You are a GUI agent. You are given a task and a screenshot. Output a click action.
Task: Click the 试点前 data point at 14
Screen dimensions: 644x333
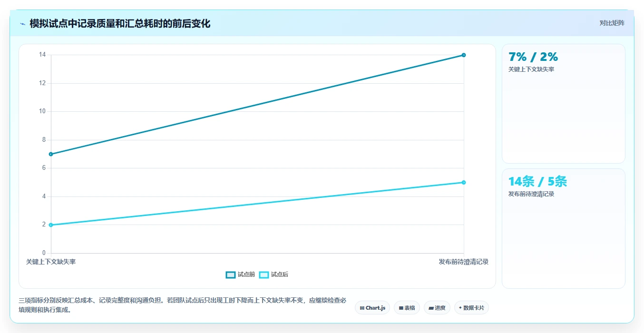coord(464,55)
